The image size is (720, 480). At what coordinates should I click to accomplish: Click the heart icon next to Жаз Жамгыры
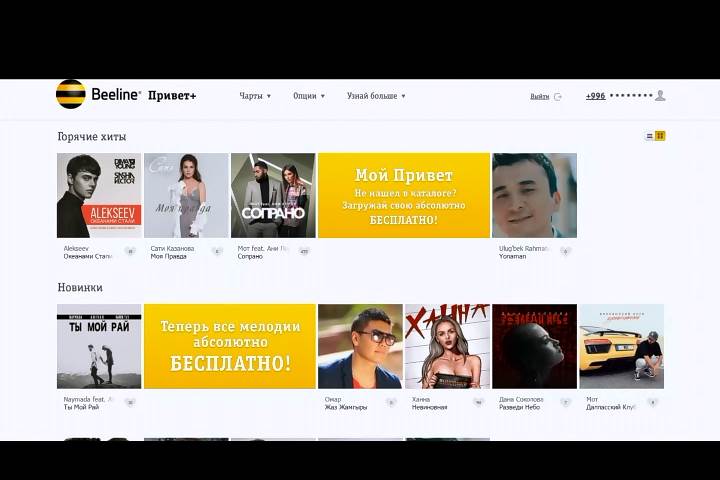point(391,402)
